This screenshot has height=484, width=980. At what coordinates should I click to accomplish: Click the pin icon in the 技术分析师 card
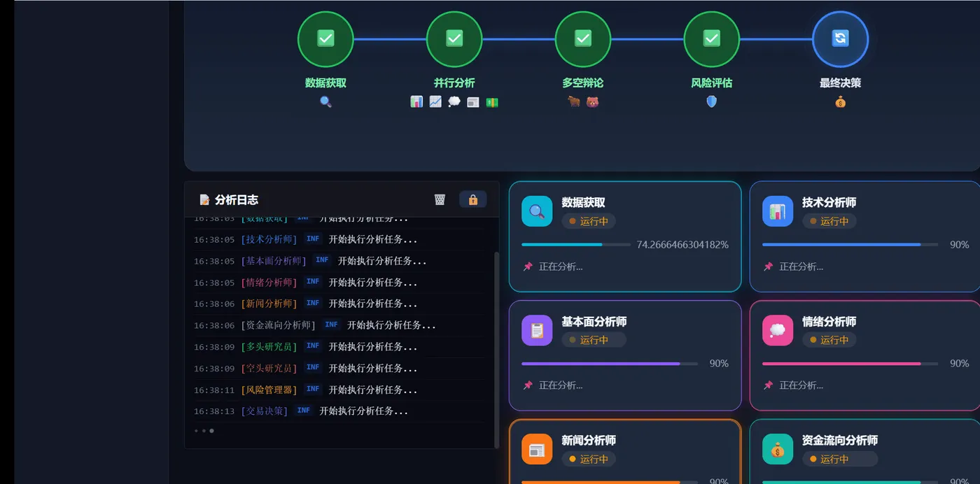pos(769,266)
